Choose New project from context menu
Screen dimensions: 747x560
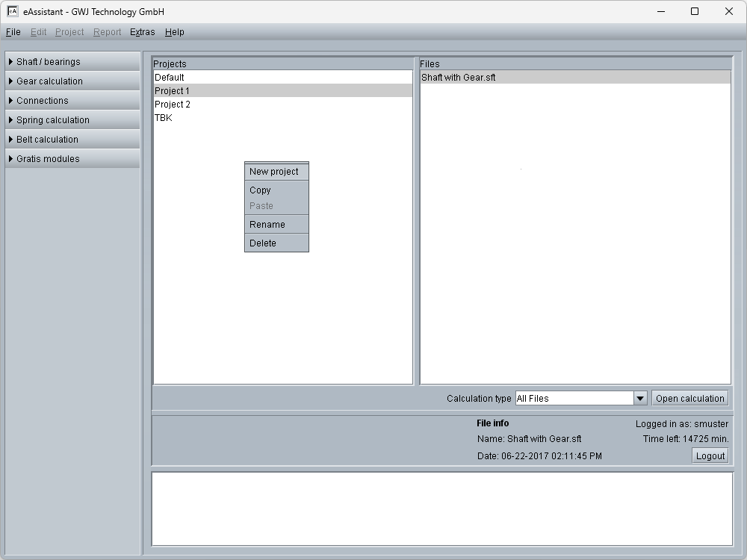[x=274, y=172]
